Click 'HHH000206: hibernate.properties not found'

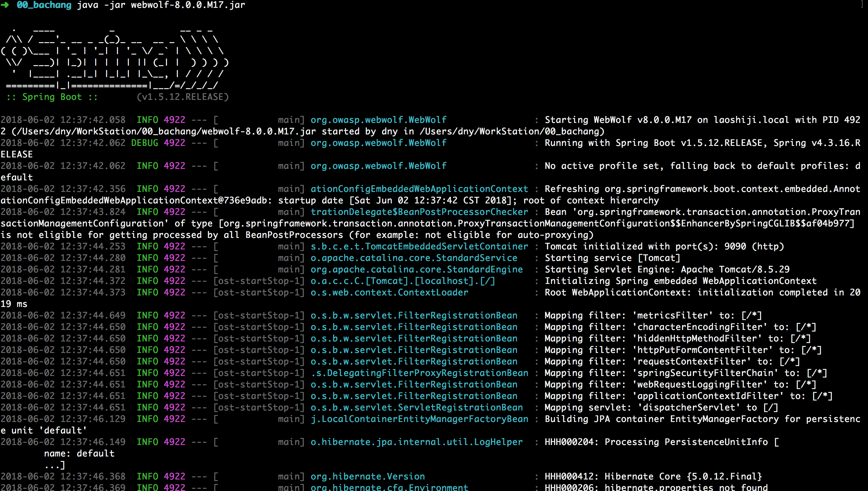(x=656, y=487)
